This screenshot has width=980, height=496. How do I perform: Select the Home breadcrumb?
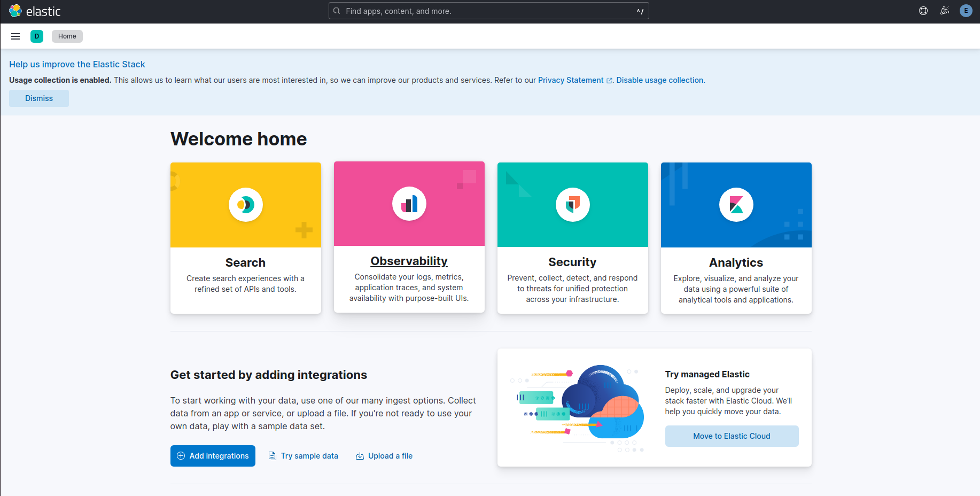click(x=67, y=36)
